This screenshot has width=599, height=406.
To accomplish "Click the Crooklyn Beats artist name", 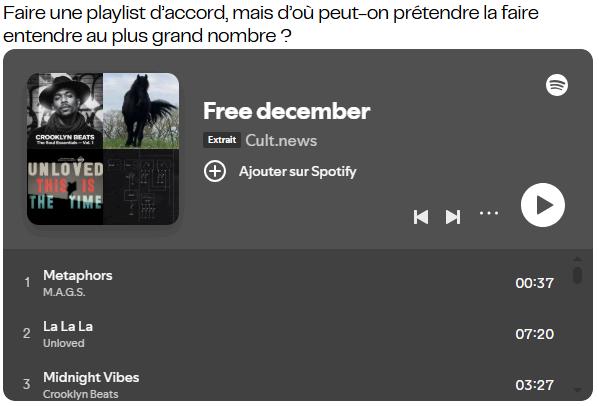I will (81, 394).
